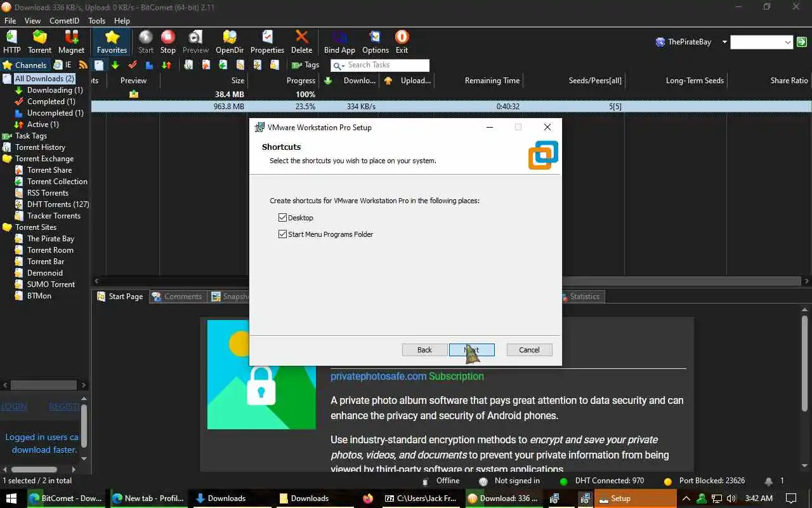Select Downloading (1) in the sidebar

pyautogui.click(x=55, y=90)
